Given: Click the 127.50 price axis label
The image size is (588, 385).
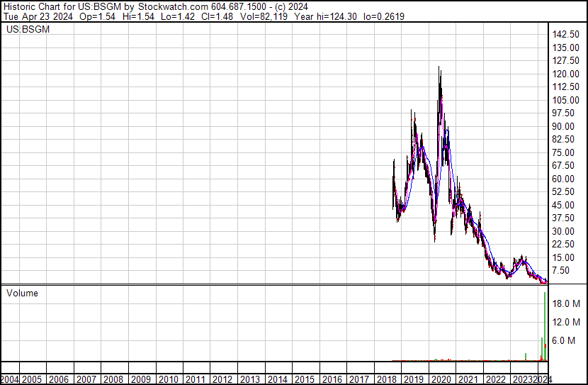Looking at the screenshot, I should point(566,61).
